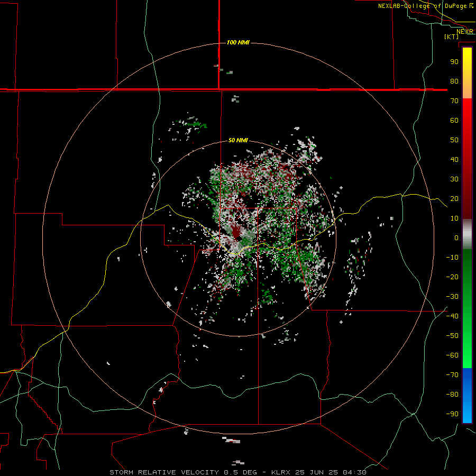Select the positive 50 knot scale label
Screen dimensions: 476x476
tap(454, 140)
